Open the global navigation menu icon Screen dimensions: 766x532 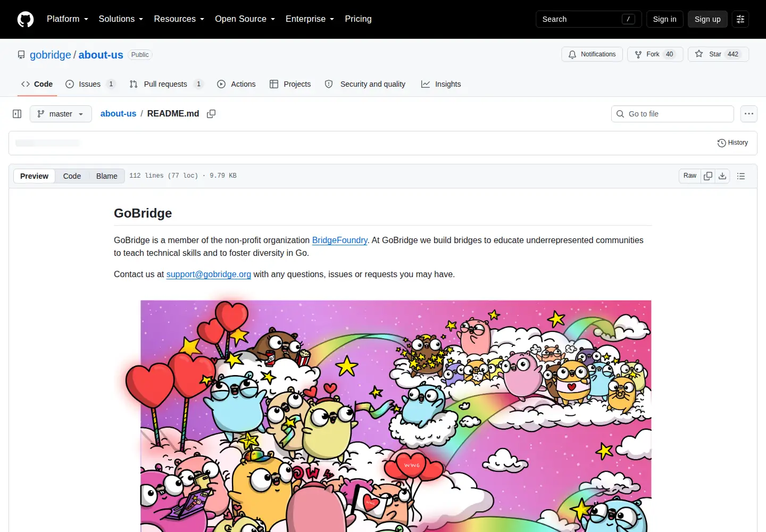pyautogui.click(x=740, y=19)
